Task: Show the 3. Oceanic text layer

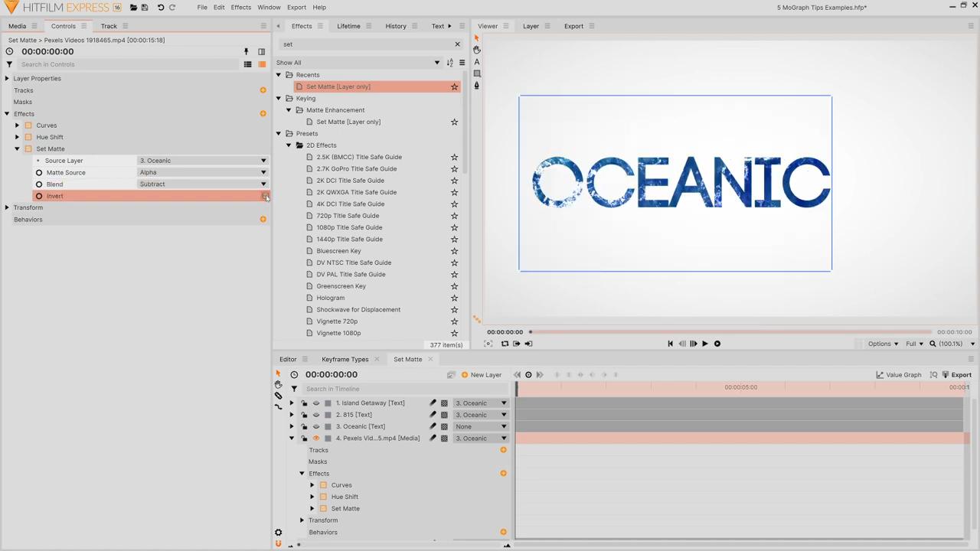Action: (x=315, y=426)
